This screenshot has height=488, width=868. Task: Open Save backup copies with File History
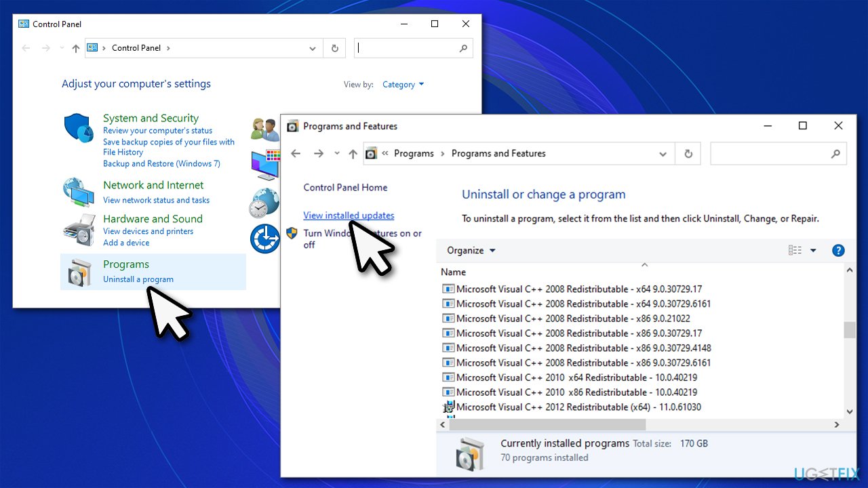pyautogui.click(x=169, y=147)
